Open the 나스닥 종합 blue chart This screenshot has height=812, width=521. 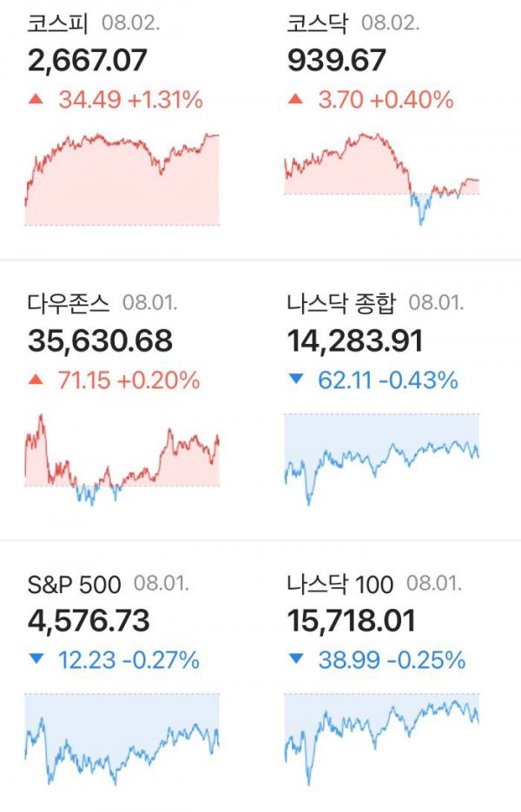tap(382, 460)
